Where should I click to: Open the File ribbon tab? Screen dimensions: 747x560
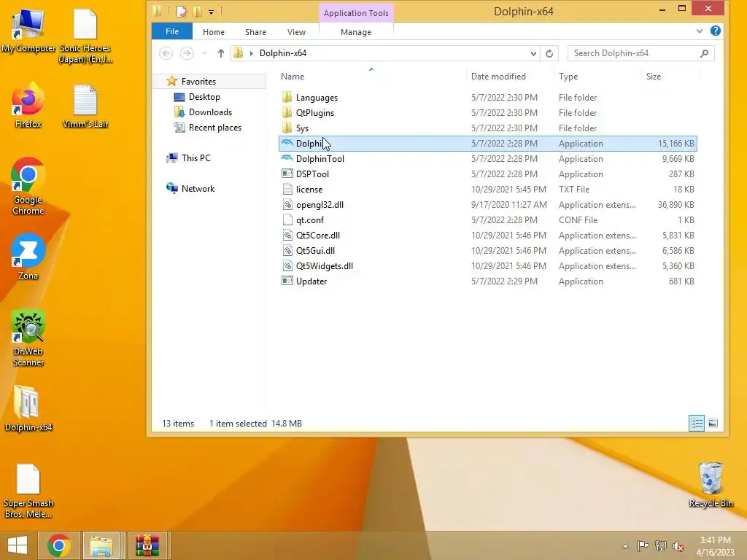tap(172, 31)
